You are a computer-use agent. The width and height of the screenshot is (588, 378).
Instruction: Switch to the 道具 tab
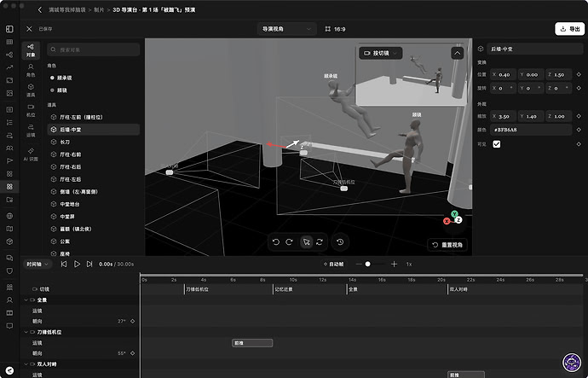click(x=31, y=90)
